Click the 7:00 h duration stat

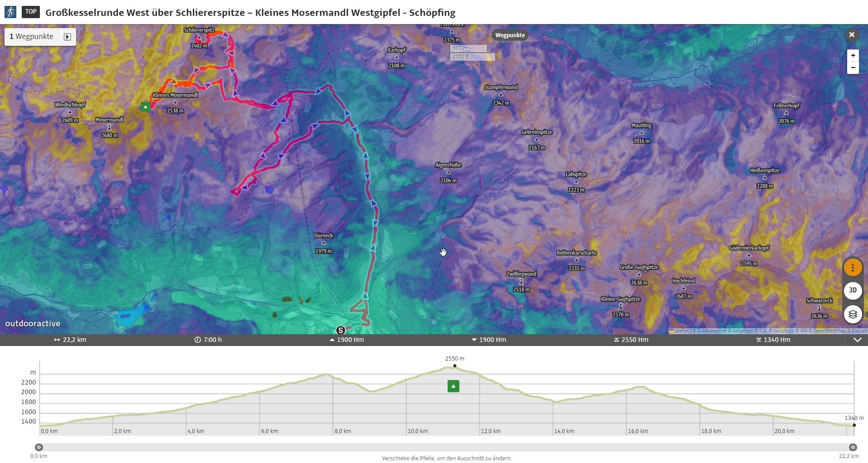pos(208,340)
